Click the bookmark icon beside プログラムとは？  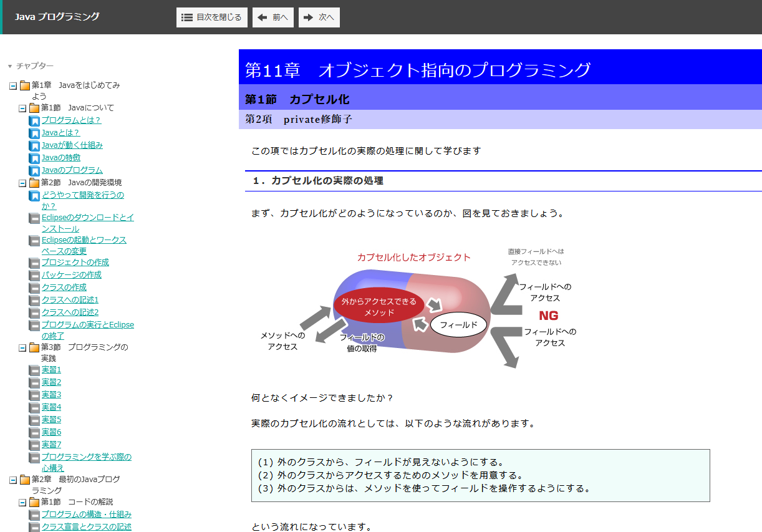click(34, 120)
